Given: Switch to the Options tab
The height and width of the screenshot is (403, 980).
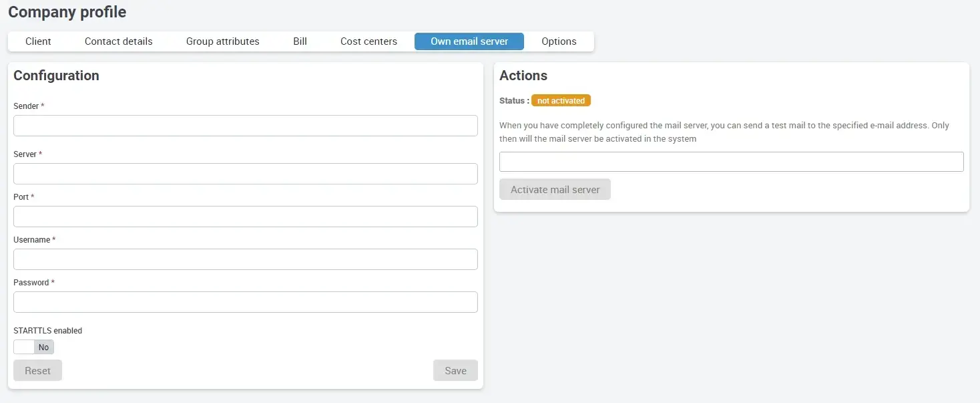Looking at the screenshot, I should tap(559, 41).
